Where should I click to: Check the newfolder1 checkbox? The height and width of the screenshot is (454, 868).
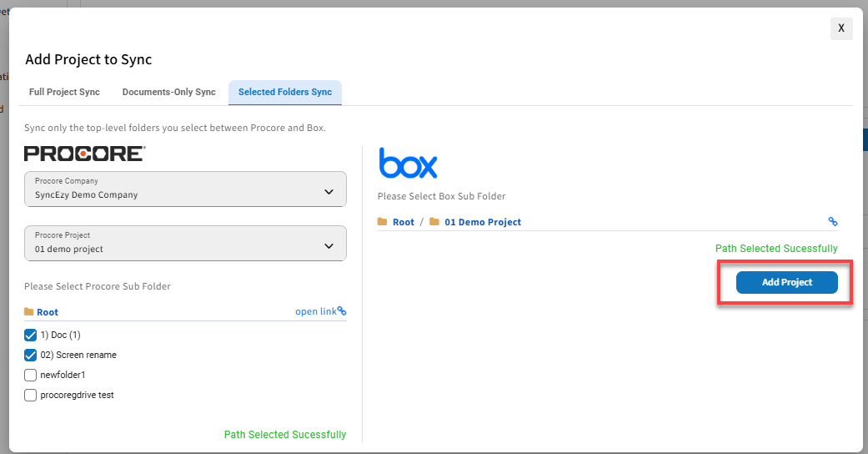31,375
